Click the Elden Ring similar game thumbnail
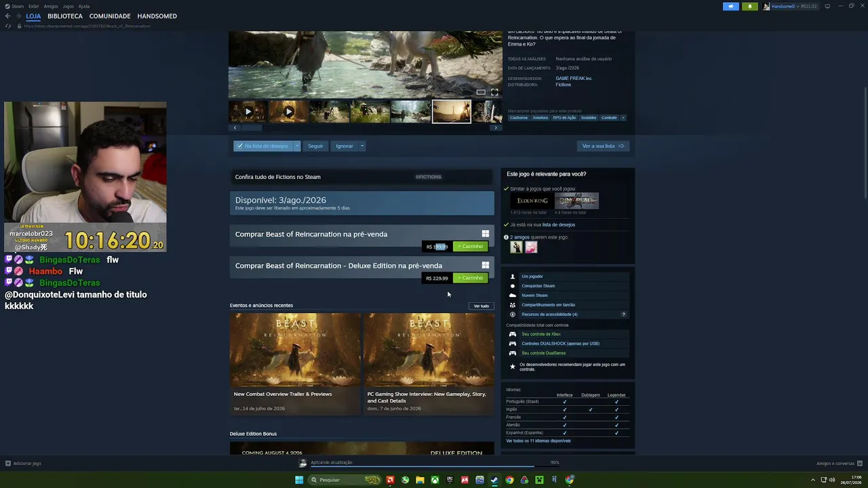This screenshot has height=488, width=868. (x=532, y=201)
